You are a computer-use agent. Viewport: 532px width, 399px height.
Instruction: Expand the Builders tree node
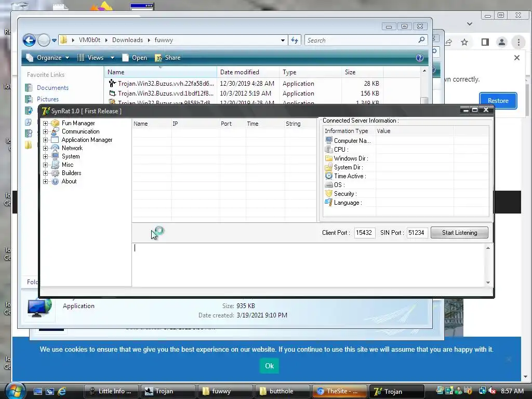[x=46, y=173]
